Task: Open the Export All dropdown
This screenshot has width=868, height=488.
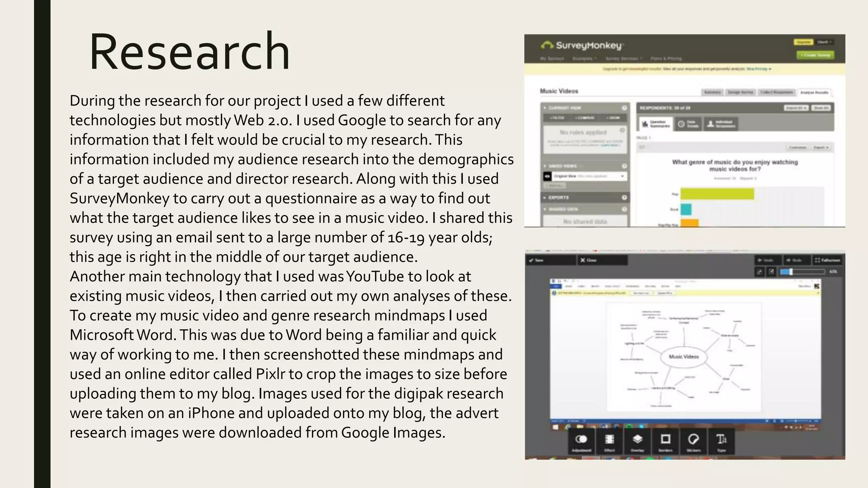Action: 796,108
